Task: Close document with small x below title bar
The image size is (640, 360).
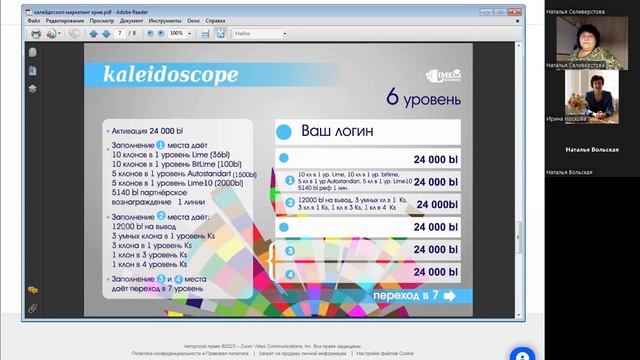Action: (518, 21)
